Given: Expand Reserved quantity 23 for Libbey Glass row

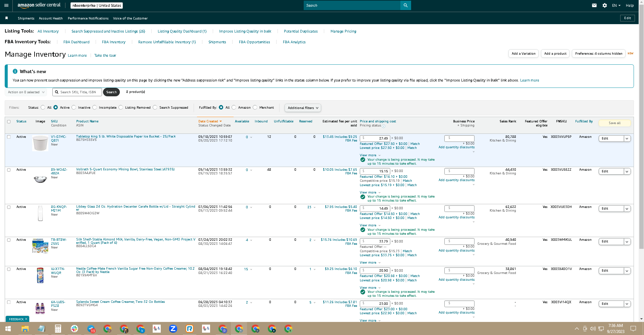Looking at the screenshot, I should (311, 207).
